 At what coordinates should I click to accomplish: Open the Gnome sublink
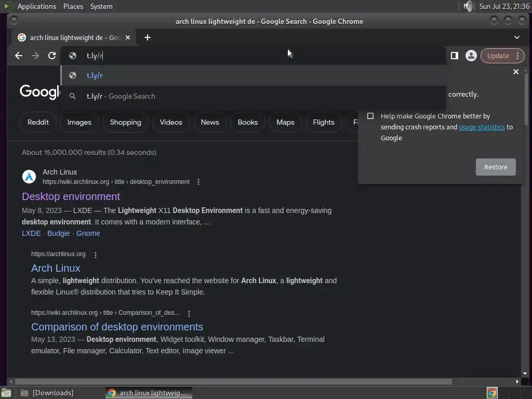tap(88, 233)
